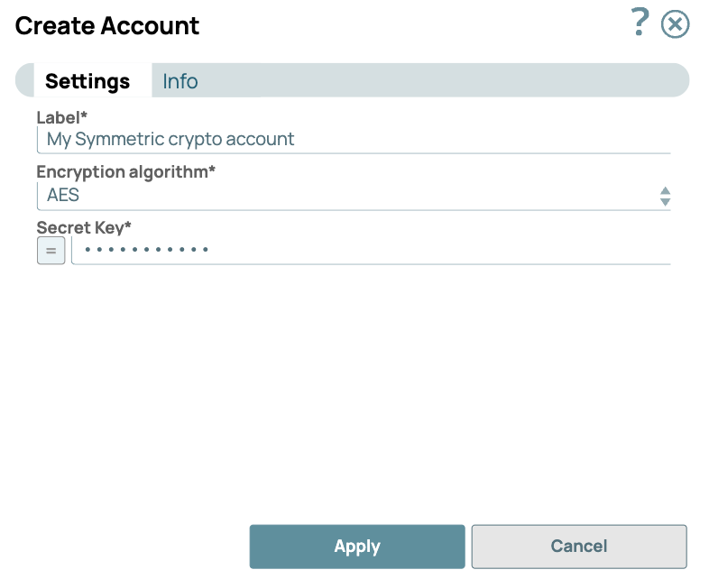Click the down arrow on Encryption algorithm selector
Image resolution: width=709 pixels, height=588 pixels.
665,201
